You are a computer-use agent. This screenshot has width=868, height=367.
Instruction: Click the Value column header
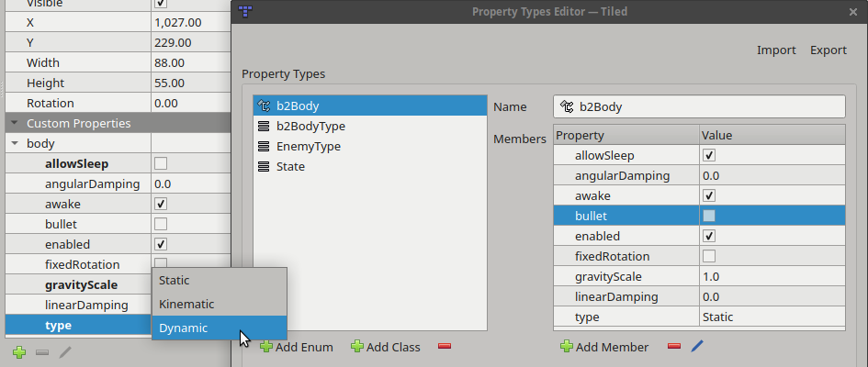coord(772,135)
